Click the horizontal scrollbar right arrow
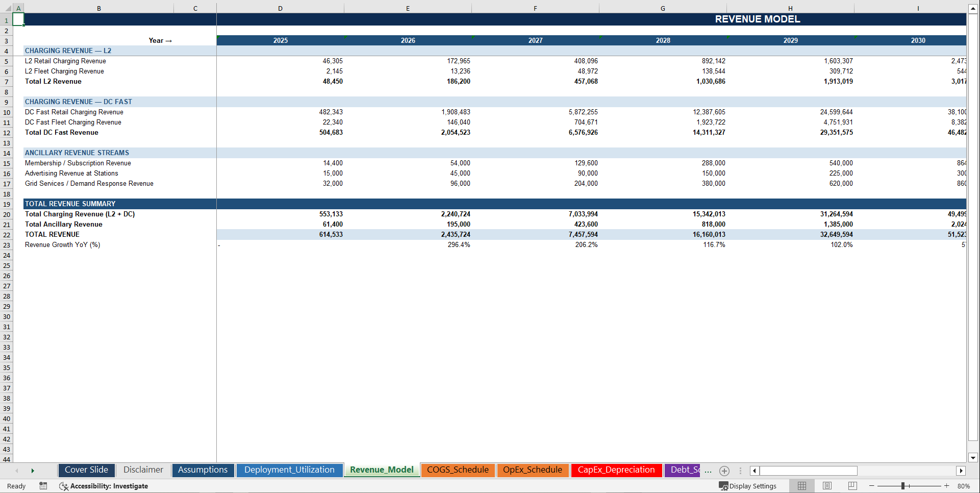The height and width of the screenshot is (493, 980). (962, 471)
